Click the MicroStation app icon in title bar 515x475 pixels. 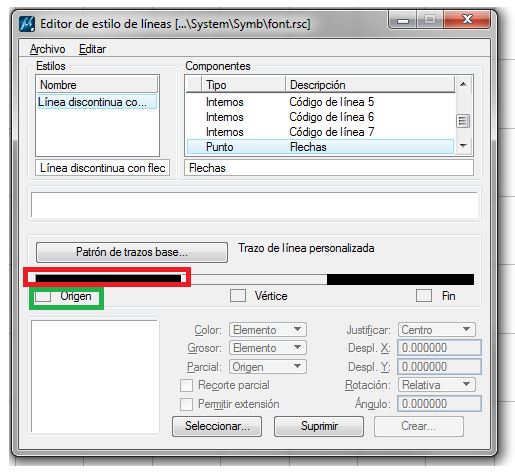coord(27,24)
